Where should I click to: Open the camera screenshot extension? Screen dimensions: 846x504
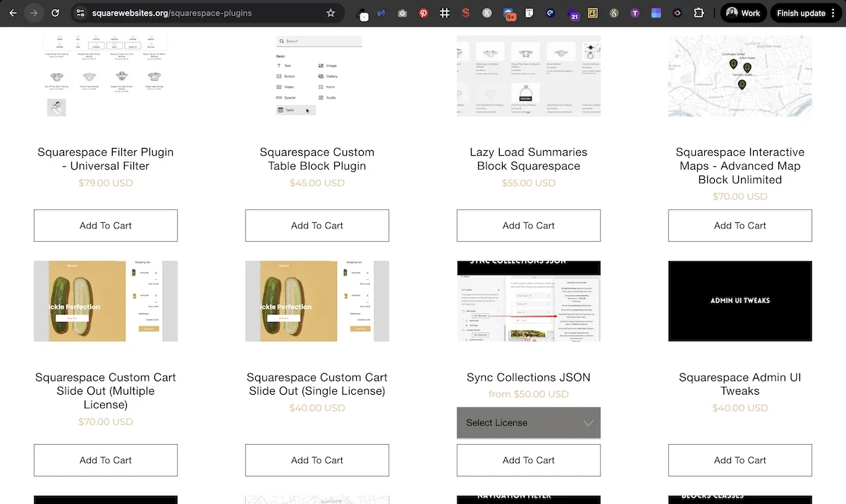[402, 13]
